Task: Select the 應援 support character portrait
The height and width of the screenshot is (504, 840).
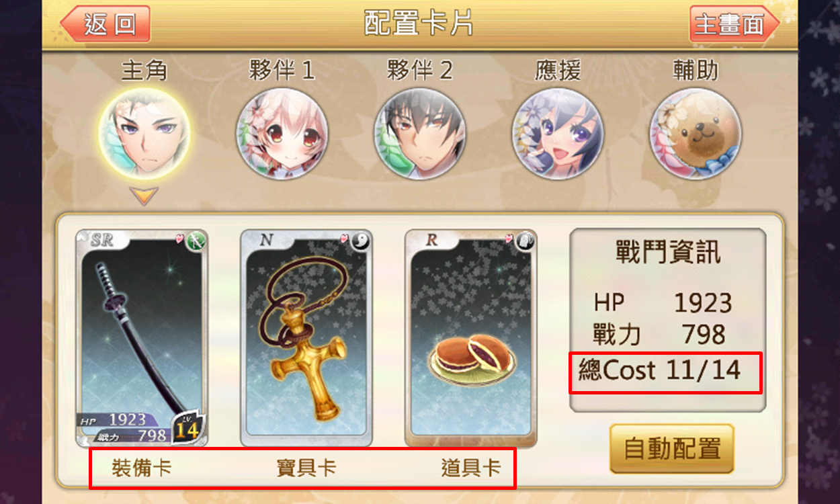Action: click(558, 133)
